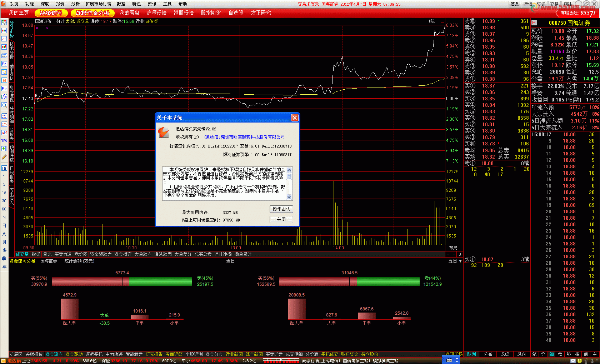Screen dimensions: 600x364
Task: Click the on-screen keyboard icon at bottom
Action: click(x=449, y=360)
